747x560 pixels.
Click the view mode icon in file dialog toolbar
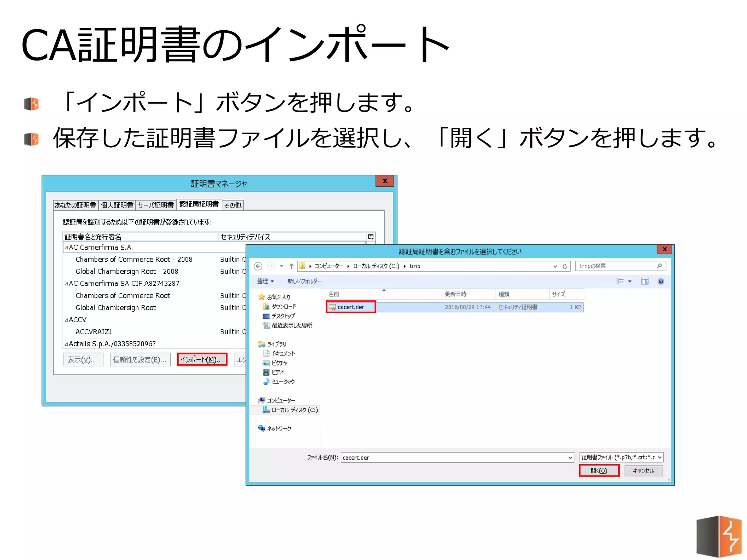point(620,281)
